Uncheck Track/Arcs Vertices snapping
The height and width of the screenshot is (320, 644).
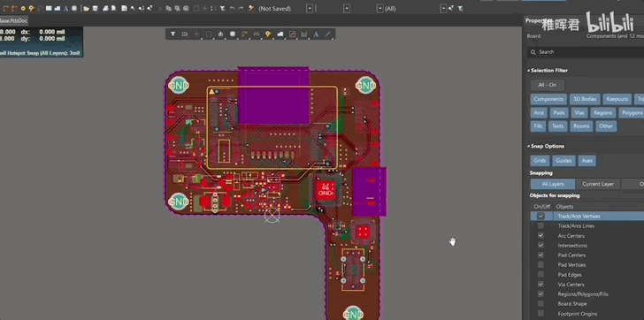(x=540, y=217)
